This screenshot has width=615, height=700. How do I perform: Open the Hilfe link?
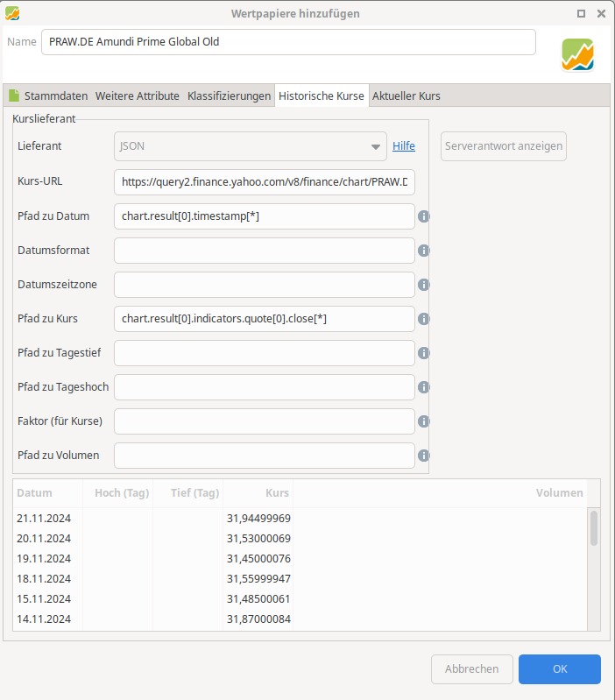404,146
